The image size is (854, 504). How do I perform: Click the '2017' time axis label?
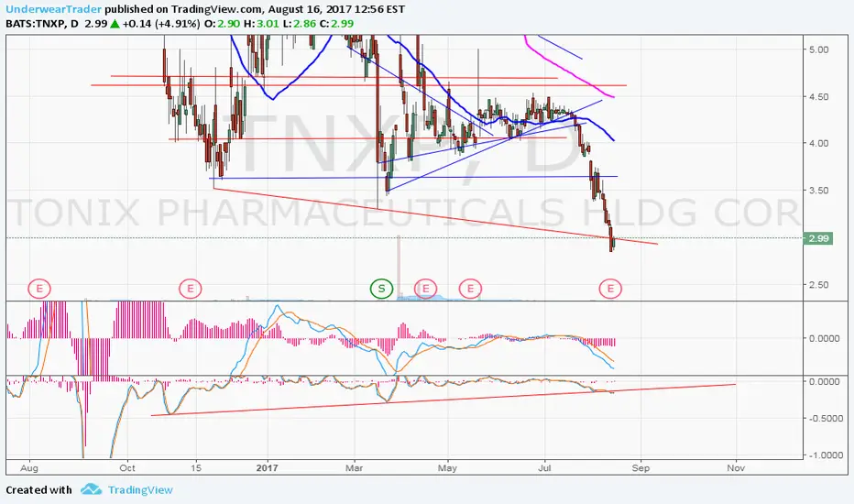267,467
